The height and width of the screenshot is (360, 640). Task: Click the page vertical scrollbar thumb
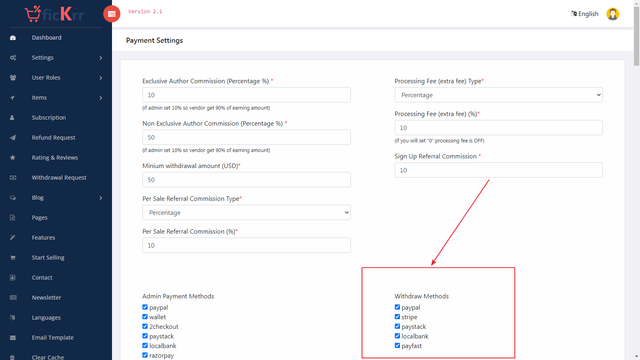click(636, 36)
